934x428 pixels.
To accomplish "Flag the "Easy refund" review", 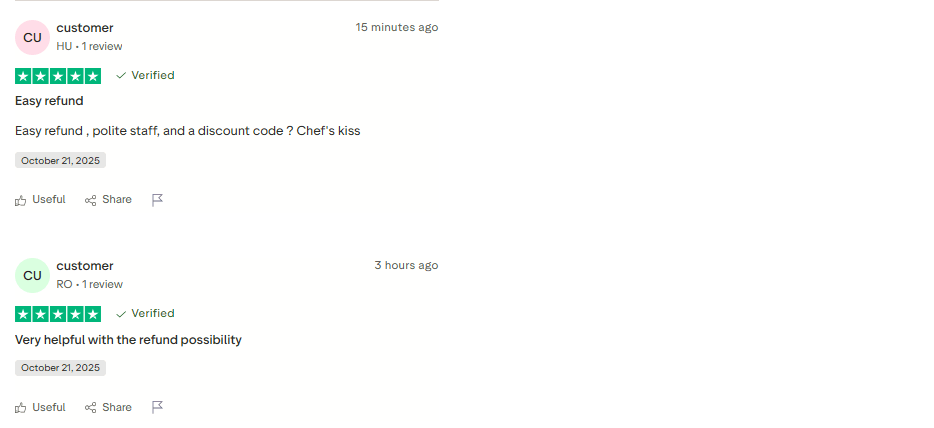I will [157, 200].
